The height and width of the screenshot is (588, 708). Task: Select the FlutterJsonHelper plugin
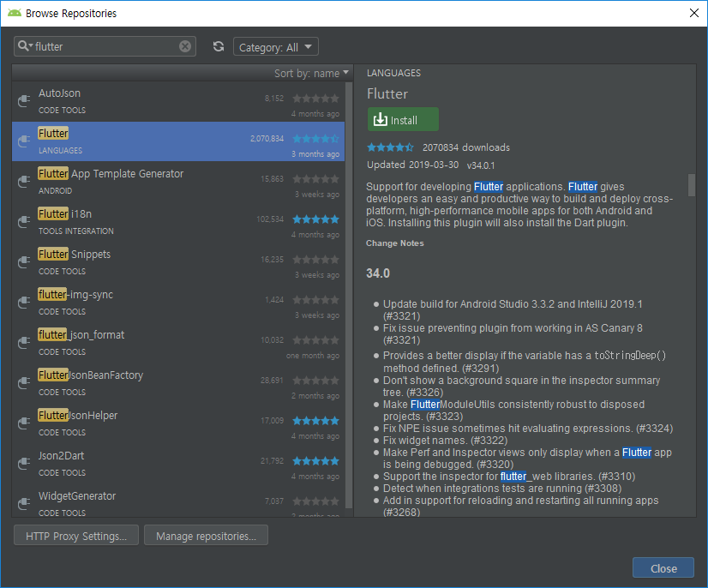(178, 423)
